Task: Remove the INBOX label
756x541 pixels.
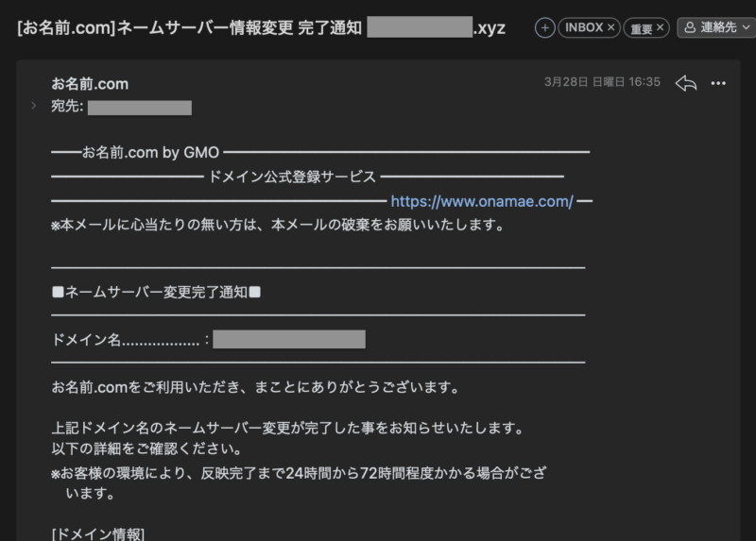Action: (x=610, y=27)
